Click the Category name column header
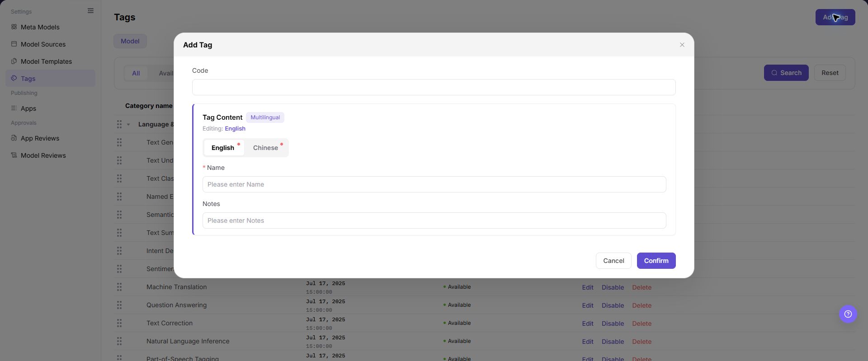 tap(149, 106)
